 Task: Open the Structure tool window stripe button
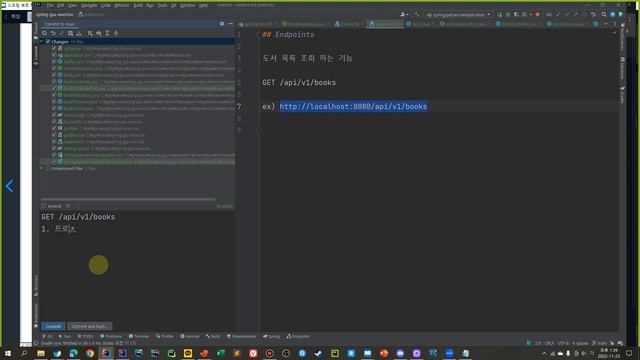point(36,286)
